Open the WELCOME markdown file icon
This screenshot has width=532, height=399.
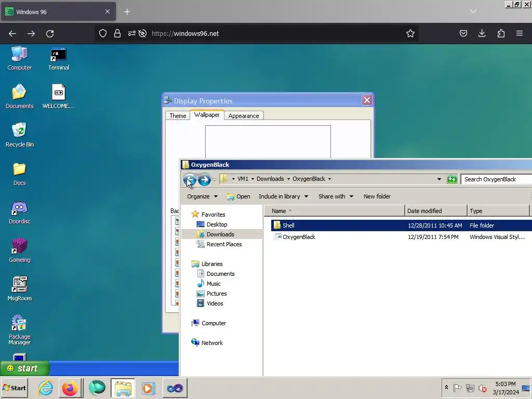coord(58,97)
